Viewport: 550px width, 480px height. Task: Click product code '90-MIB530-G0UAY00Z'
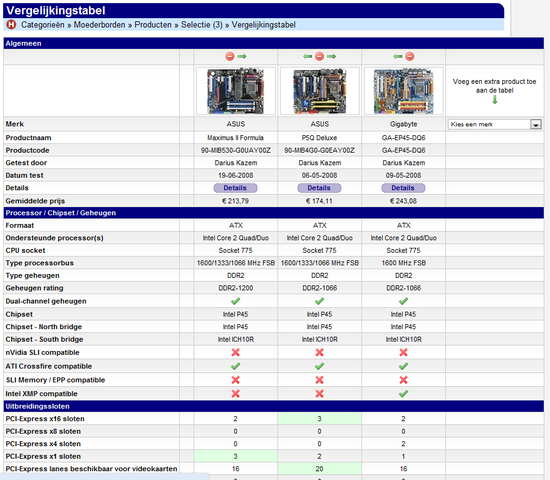(x=236, y=151)
